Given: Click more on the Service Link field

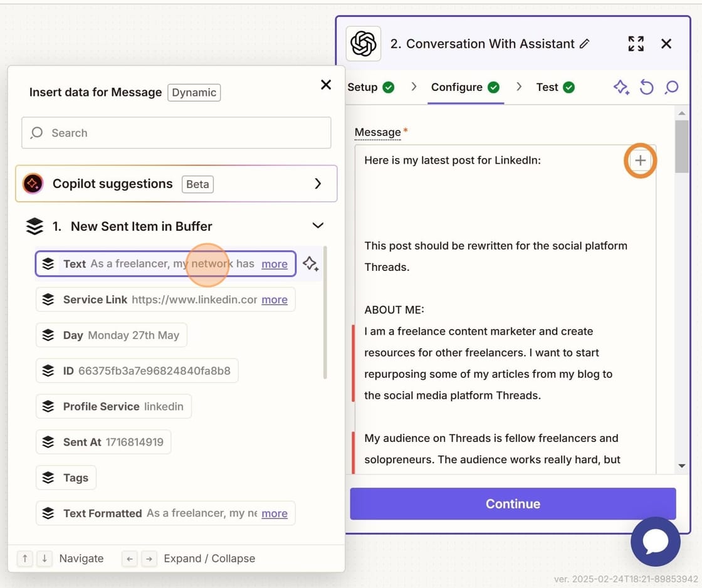Looking at the screenshot, I should pyautogui.click(x=274, y=300).
